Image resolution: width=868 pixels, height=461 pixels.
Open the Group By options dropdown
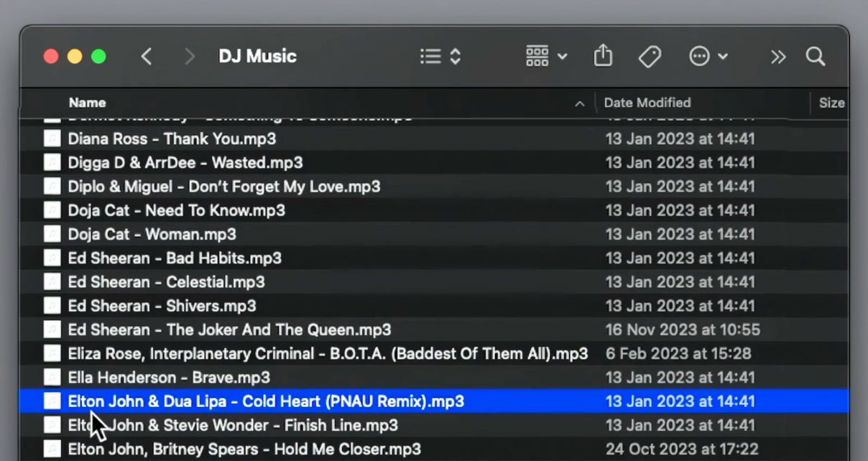[x=546, y=56]
